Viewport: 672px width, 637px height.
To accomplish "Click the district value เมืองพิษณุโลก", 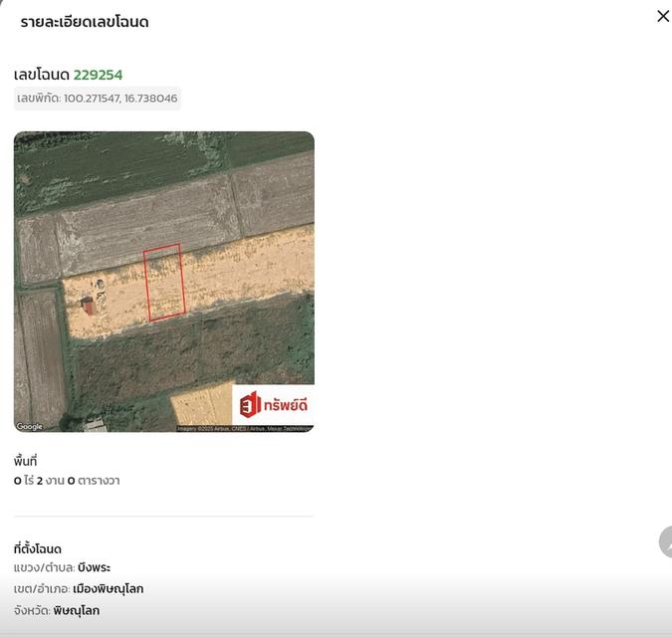I will point(108,589).
